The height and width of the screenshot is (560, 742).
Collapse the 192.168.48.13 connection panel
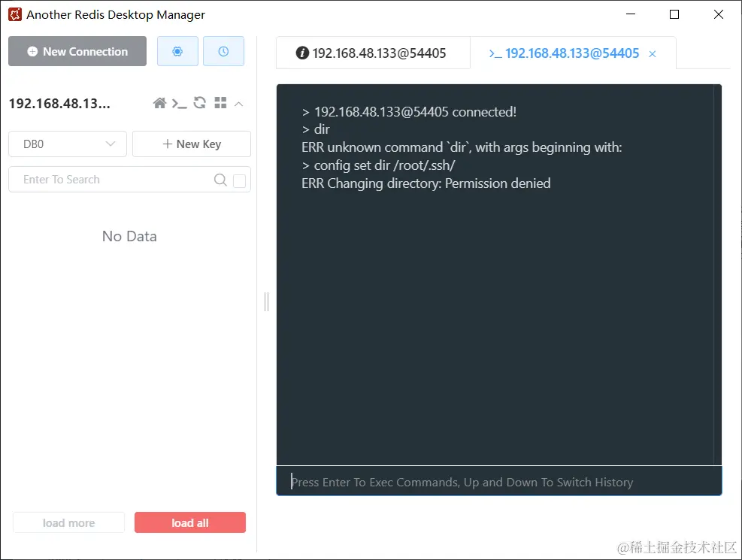[x=239, y=104]
